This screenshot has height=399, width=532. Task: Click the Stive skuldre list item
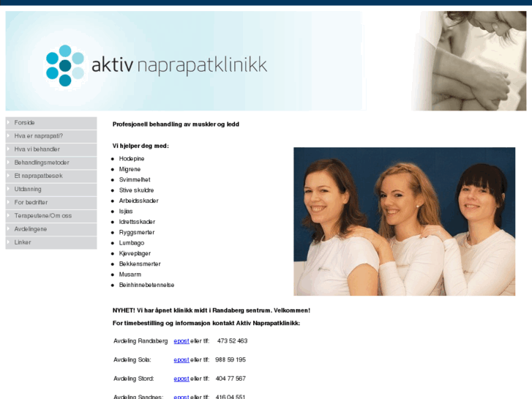(136, 190)
